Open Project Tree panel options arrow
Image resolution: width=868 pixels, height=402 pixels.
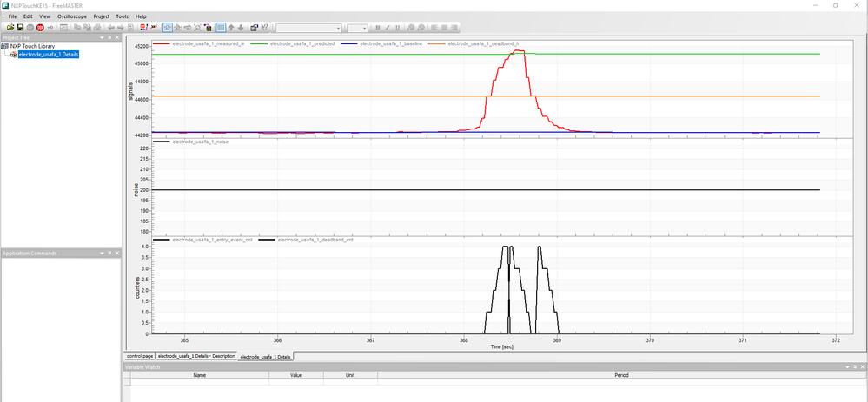pyautogui.click(x=103, y=37)
